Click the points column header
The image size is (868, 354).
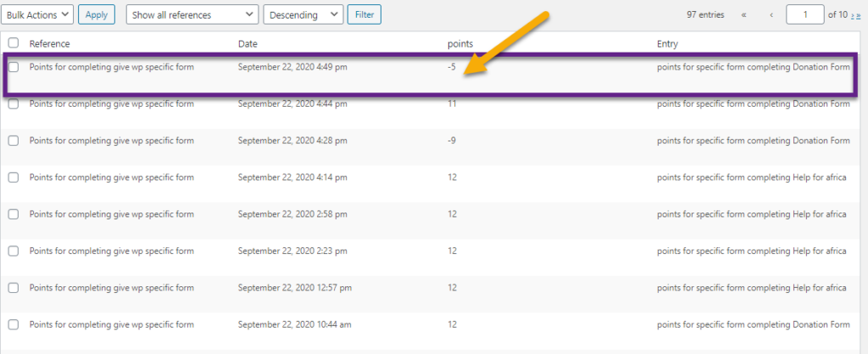(x=460, y=43)
